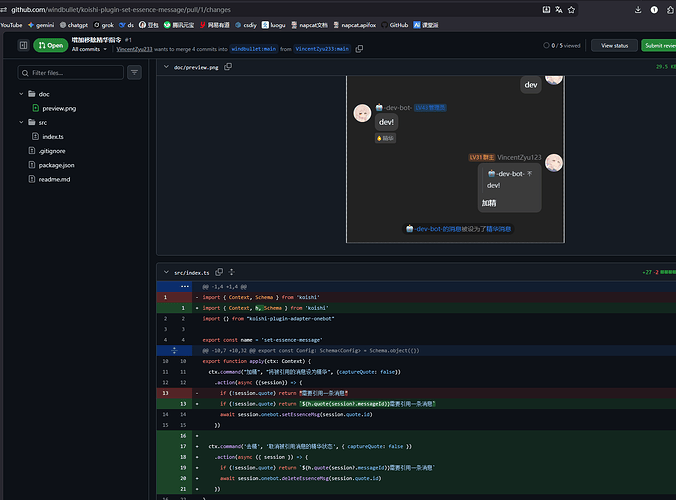
Task: Click added line 17 number
Action: (x=183, y=446)
